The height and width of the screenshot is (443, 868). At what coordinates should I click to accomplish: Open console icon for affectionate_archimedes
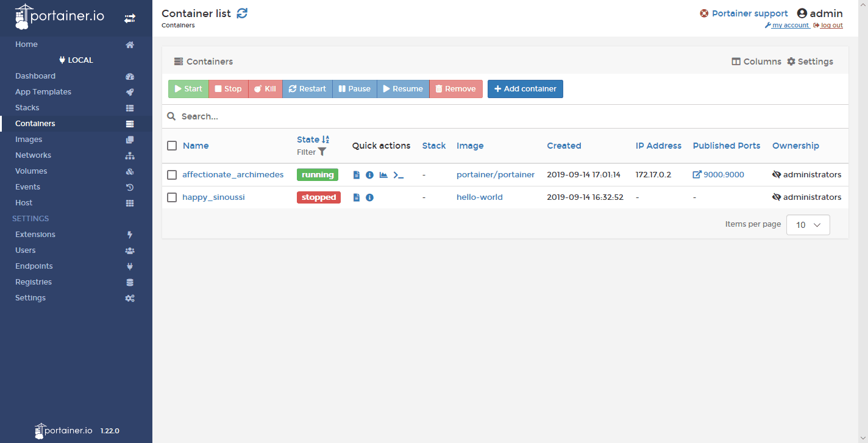click(x=398, y=175)
